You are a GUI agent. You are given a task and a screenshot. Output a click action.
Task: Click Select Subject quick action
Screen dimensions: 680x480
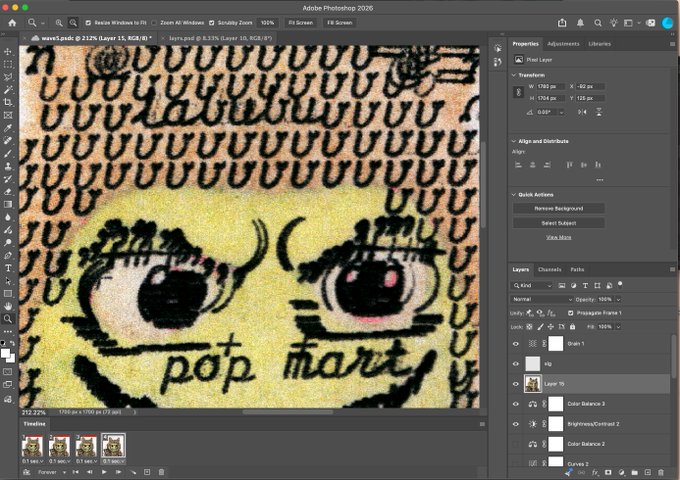559,223
